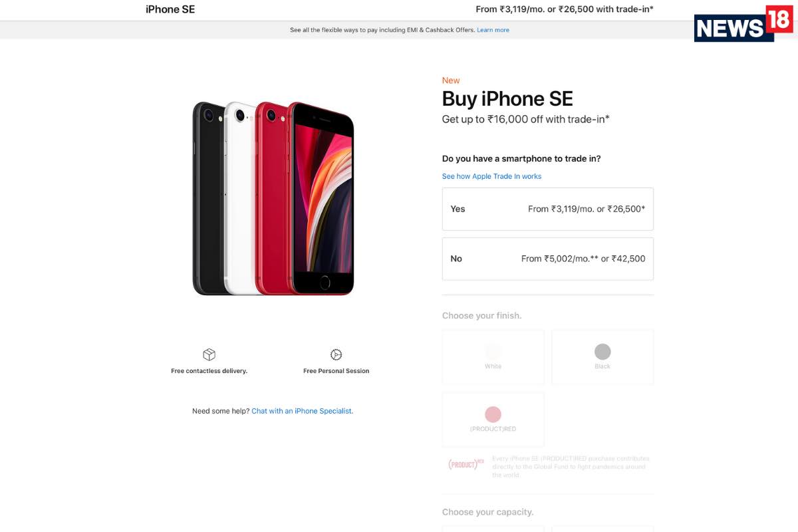
Task: Click the white iPhone SE in image
Action: (239, 199)
